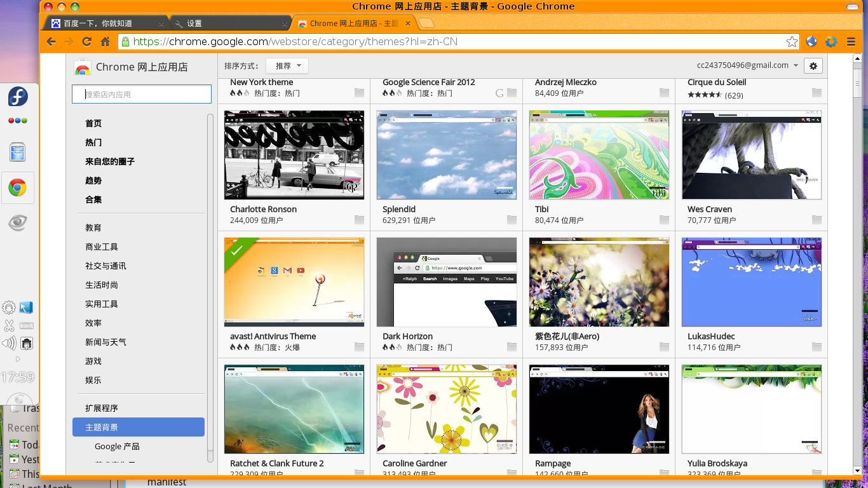Select the Chrome 网上应用店 tab
Screen dimensions: 868x488
(354, 24)
